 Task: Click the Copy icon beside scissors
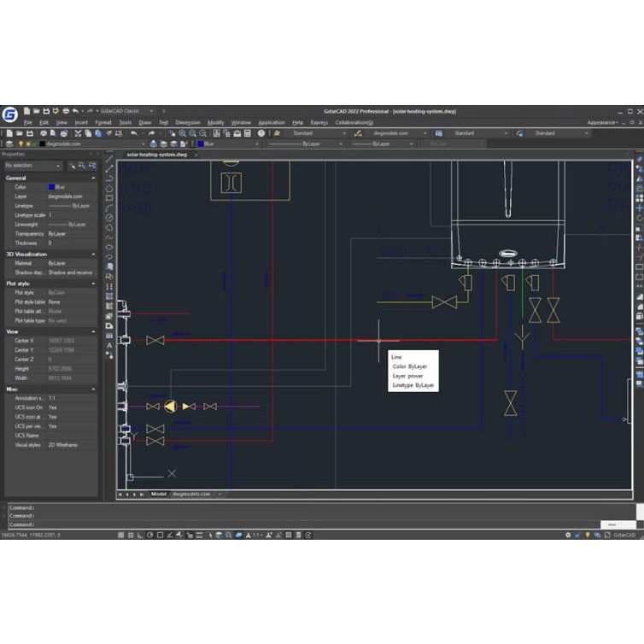pos(87,133)
